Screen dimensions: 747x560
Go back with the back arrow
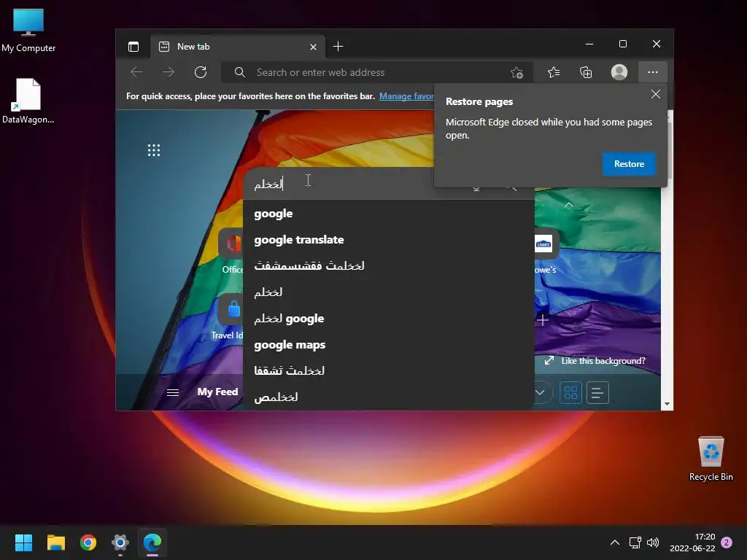[136, 72]
